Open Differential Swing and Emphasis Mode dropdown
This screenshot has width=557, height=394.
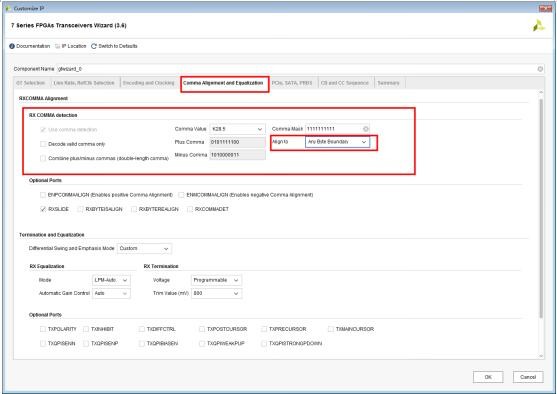pos(144,248)
